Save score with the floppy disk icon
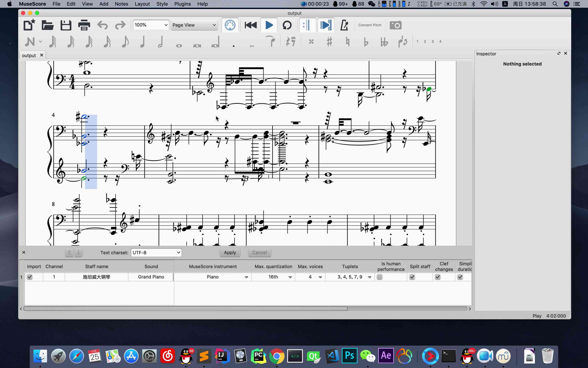The width and height of the screenshot is (588, 368). click(x=66, y=25)
